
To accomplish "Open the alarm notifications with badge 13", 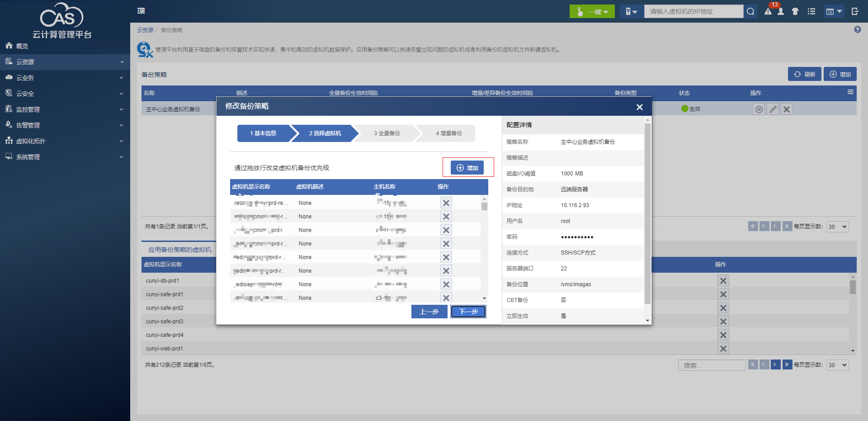I will [768, 11].
